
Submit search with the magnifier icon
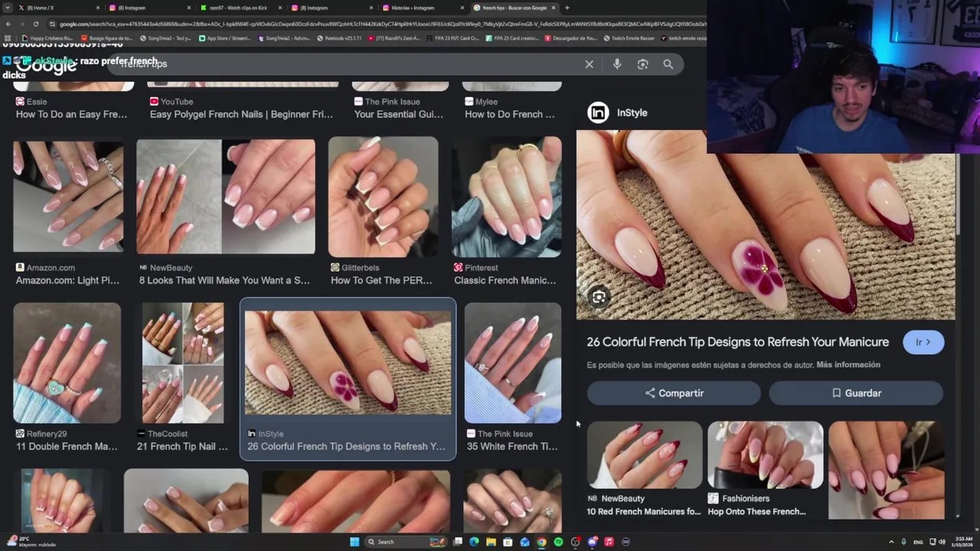coord(668,64)
